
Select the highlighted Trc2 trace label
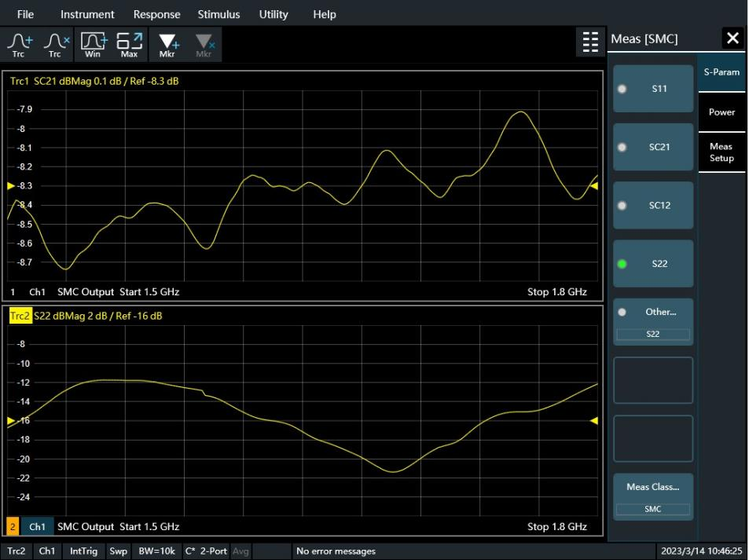[x=20, y=316]
